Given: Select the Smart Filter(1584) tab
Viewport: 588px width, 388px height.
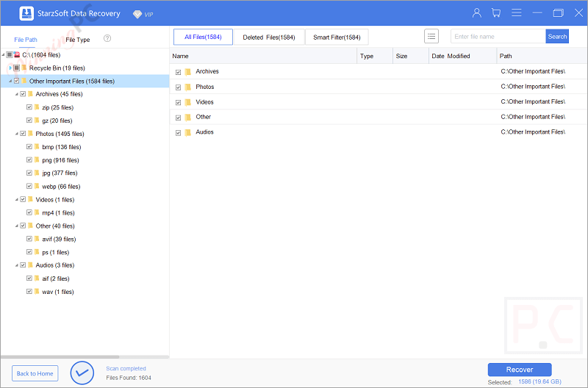Looking at the screenshot, I should point(337,37).
